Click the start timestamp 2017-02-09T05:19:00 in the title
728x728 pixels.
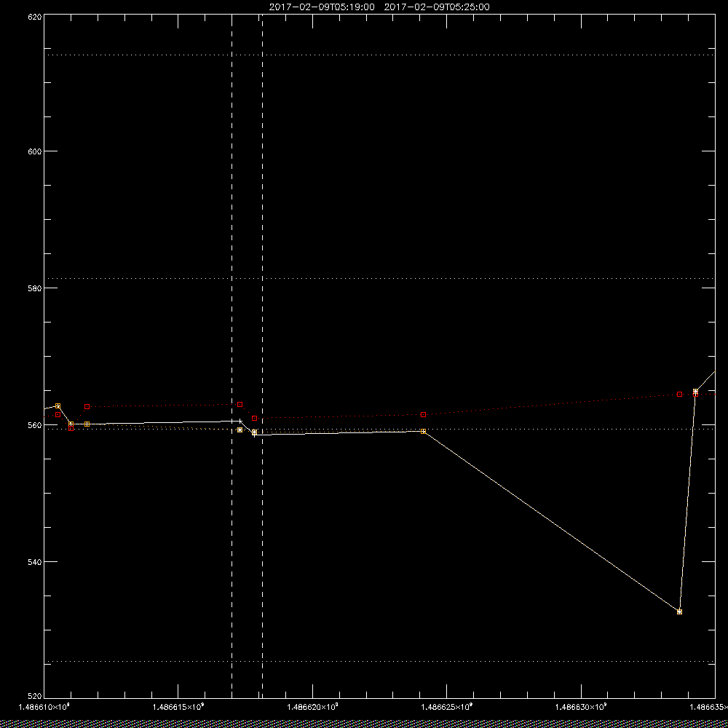(322, 7)
